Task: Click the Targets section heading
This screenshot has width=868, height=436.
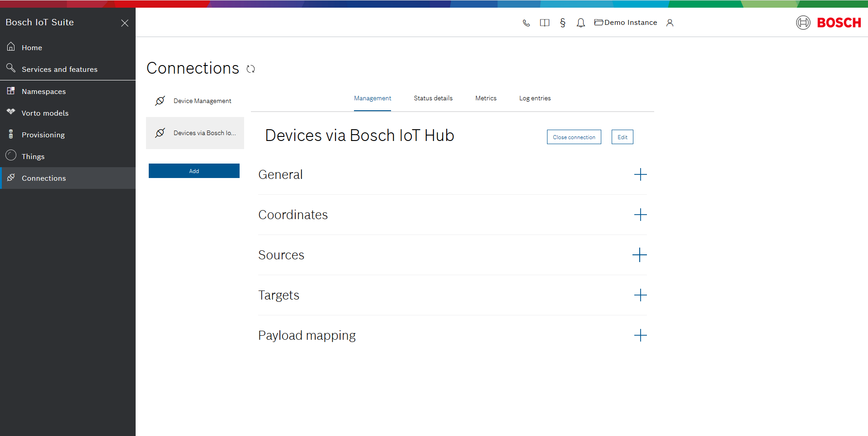Action: pyautogui.click(x=278, y=295)
